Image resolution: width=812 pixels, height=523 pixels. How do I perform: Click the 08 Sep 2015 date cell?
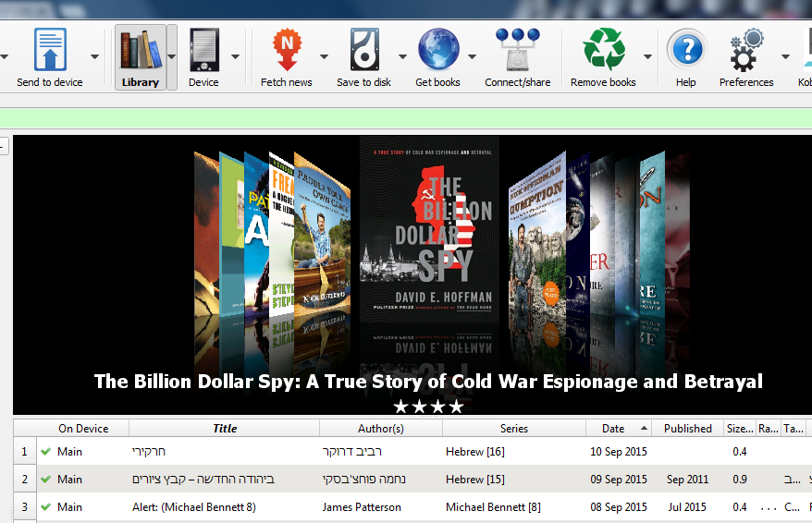pos(619,507)
